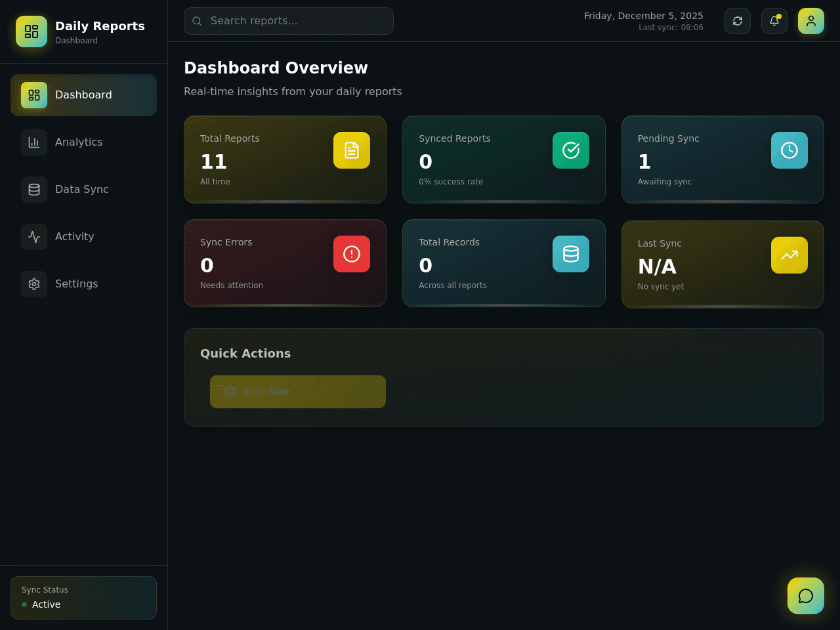Click the 'No sync yet' text
Image resolution: width=840 pixels, height=630 pixels.
click(x=661, y=287)
